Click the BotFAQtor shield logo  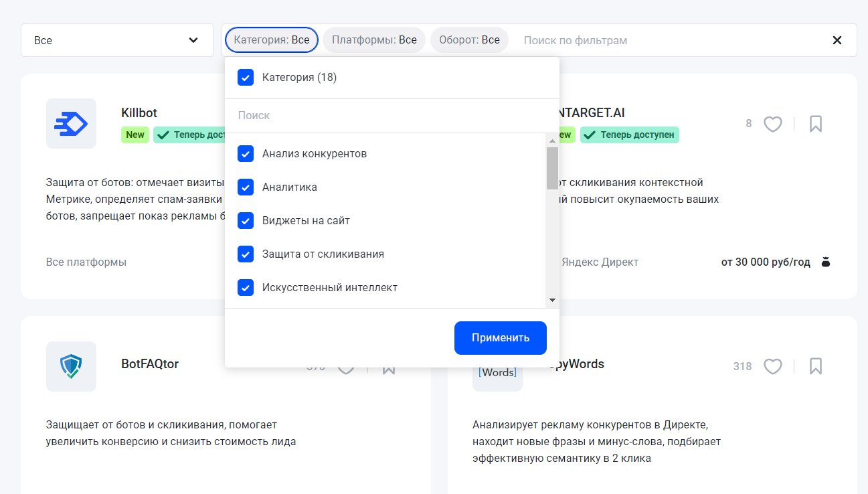coord(71,366)
